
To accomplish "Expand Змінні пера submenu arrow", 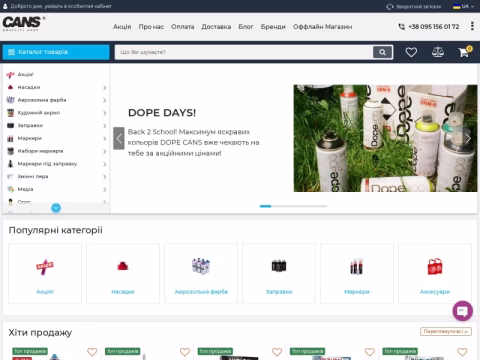I will pyautogui.click(x=104, y=177).
